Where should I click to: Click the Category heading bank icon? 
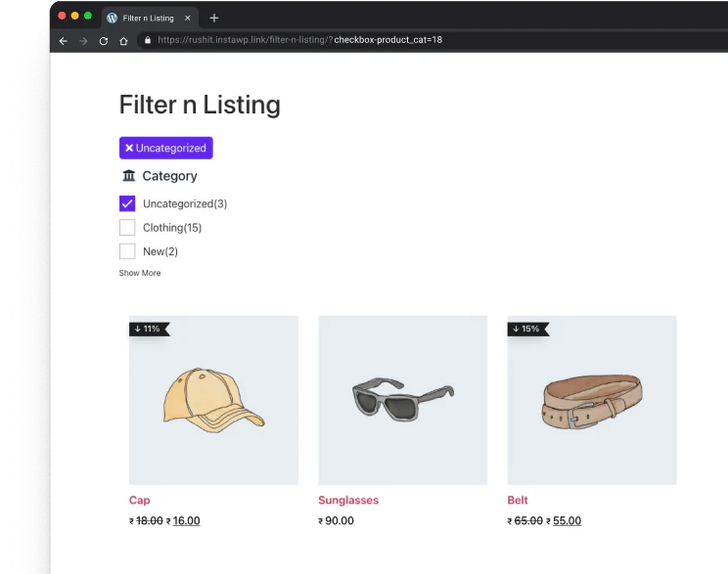tap(128, 176)
